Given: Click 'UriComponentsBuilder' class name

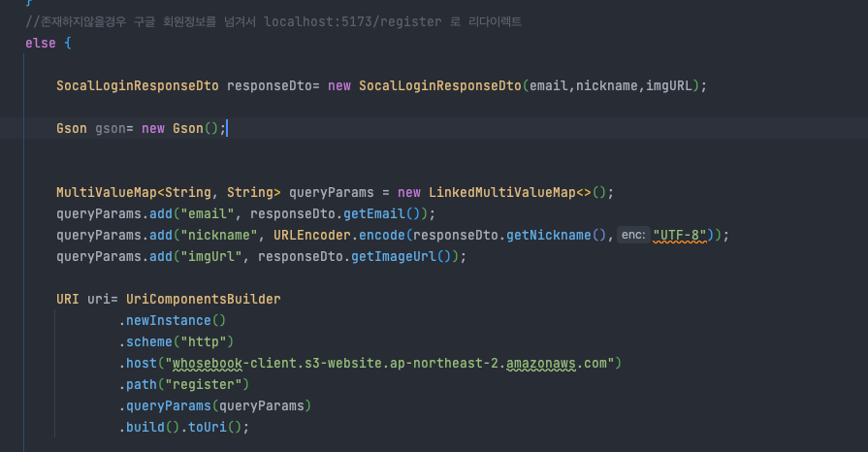Looking at the screenshot, I should click(x=203, y=299).
